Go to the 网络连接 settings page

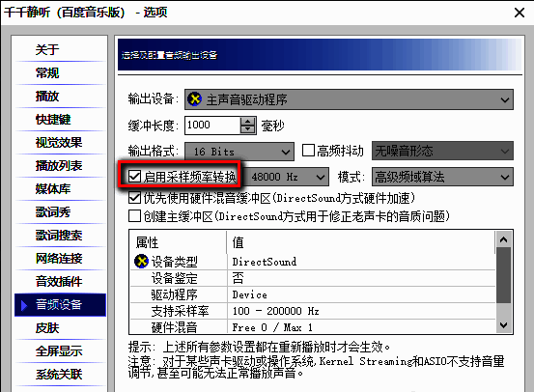click(59, 258)
